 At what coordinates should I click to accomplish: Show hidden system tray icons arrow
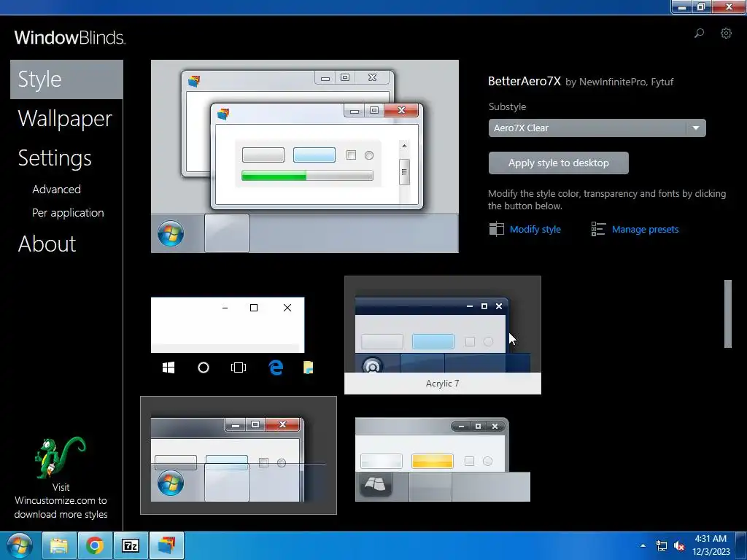tap(643, 545)
